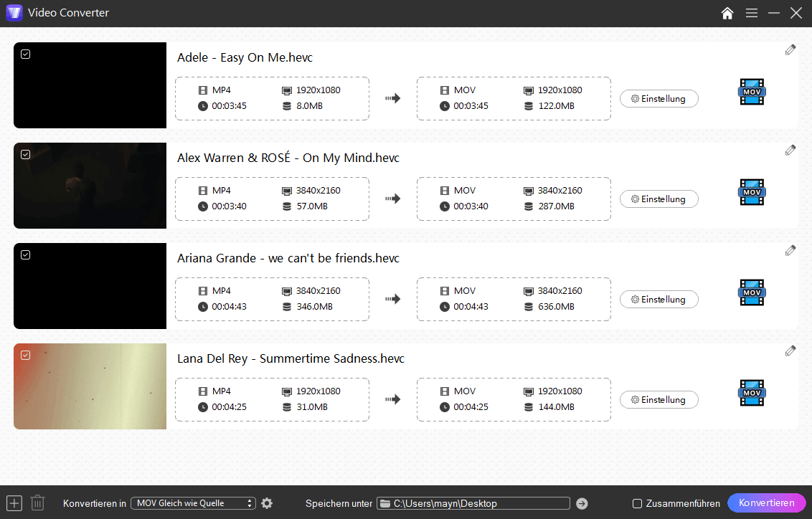Click Einstellung for Alex Warren video

click(x=658, y=199)
